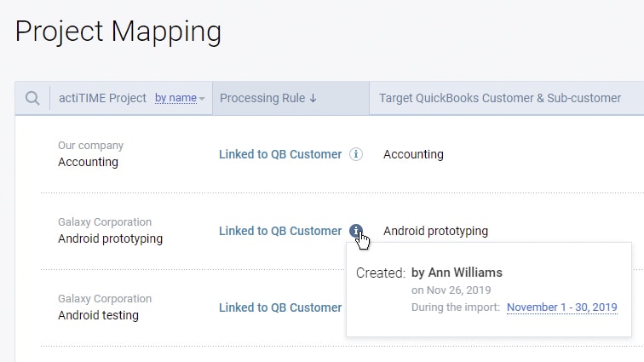The width and height of the screenshot is (644, 362).
Task: Open Linked to QB Customer for Android prototyping
Action: click(x=280, y=231)
